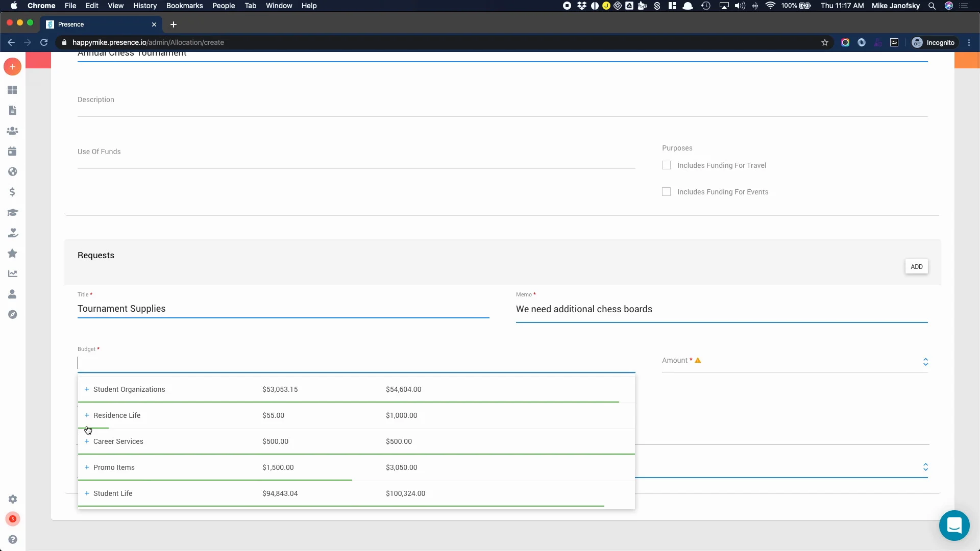980x551 pixels.
Task: Expand the Student Organizations budget row
Action: coord(87,389)
